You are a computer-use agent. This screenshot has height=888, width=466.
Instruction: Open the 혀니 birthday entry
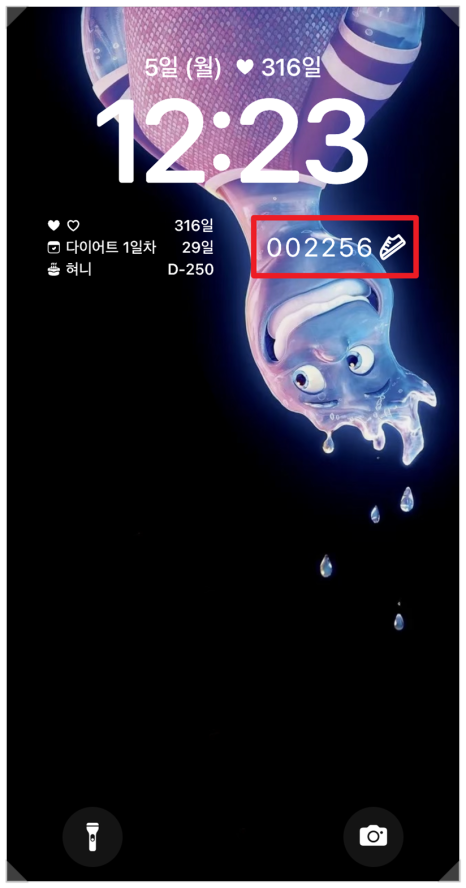tap(130, 270)
